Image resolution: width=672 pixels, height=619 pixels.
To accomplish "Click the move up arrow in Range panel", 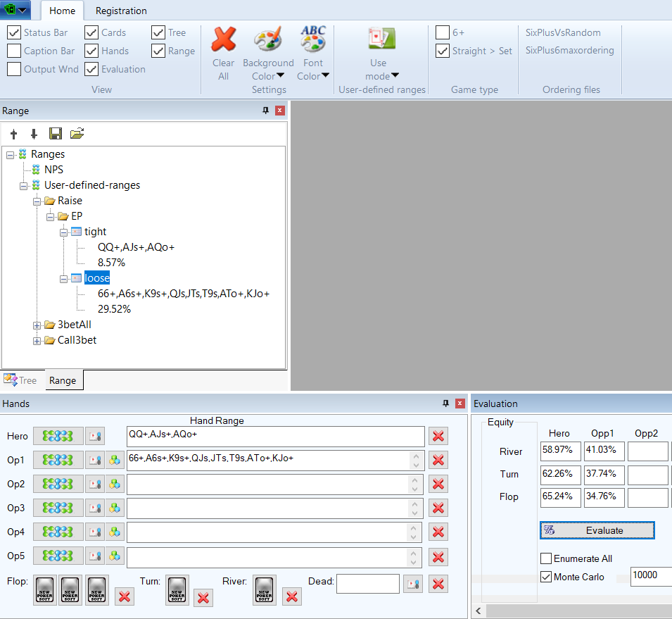I will tap(13, 134).
